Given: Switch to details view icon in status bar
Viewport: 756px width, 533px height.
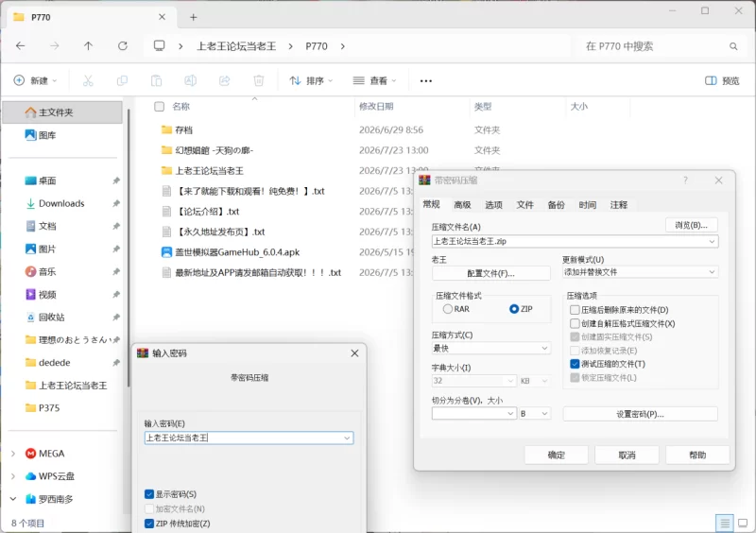Looking at the screenshot, I should [x=724, y=523].
